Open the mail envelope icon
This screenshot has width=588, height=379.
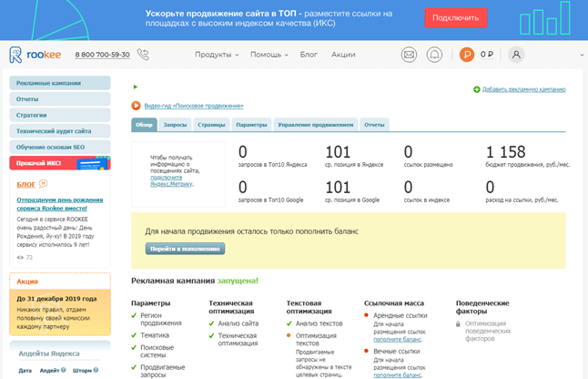pyautogui.click(x=409, y=55)
